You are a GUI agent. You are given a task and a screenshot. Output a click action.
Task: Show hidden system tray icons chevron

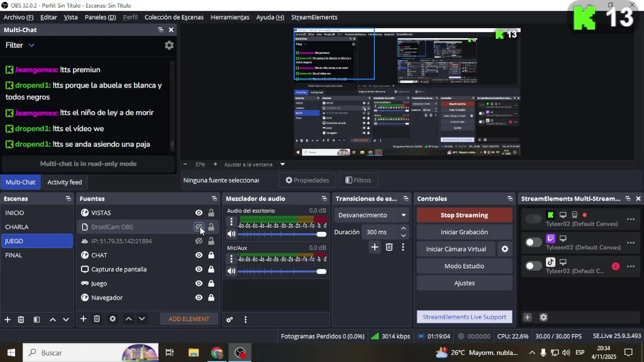click(532, 352)
